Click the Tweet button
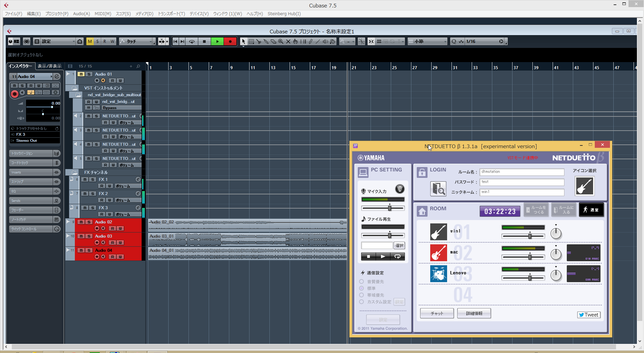Viewport: 644px width, 353px height. pyautogui.click(x=589, y=315)
